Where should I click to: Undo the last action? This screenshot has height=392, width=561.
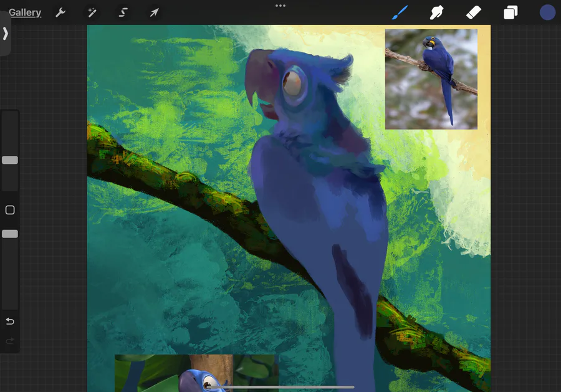pos(10,321)
